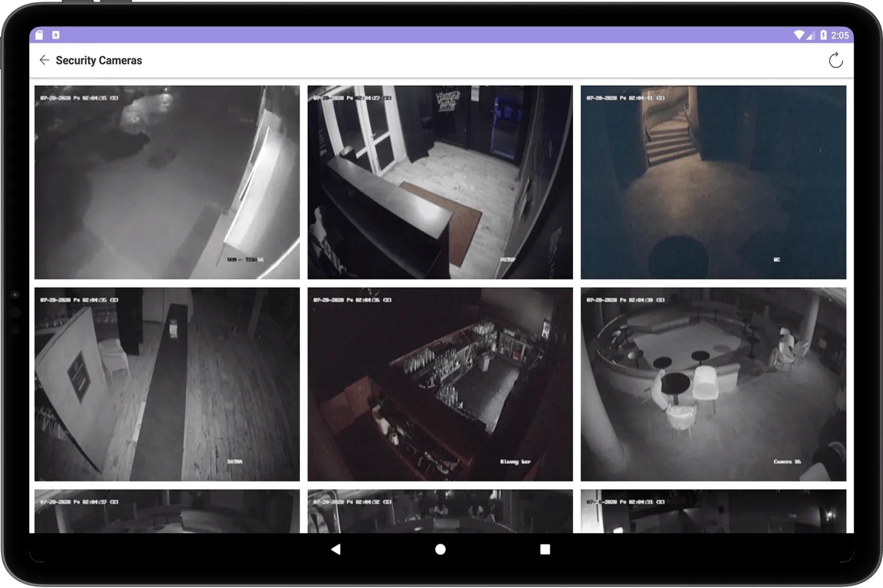The height and width of the screenshot is (588, 883).
Task: Tap the back arrow beside Security Cameras
Action: tap(45, 60)
